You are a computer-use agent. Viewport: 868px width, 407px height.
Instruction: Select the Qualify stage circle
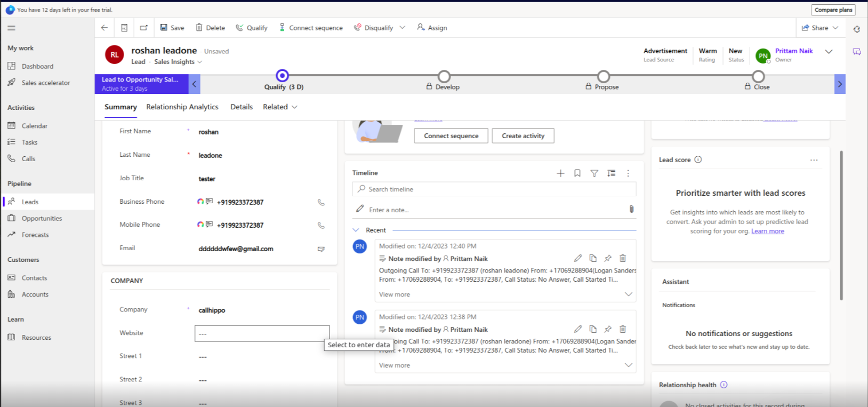pos(283,76)
